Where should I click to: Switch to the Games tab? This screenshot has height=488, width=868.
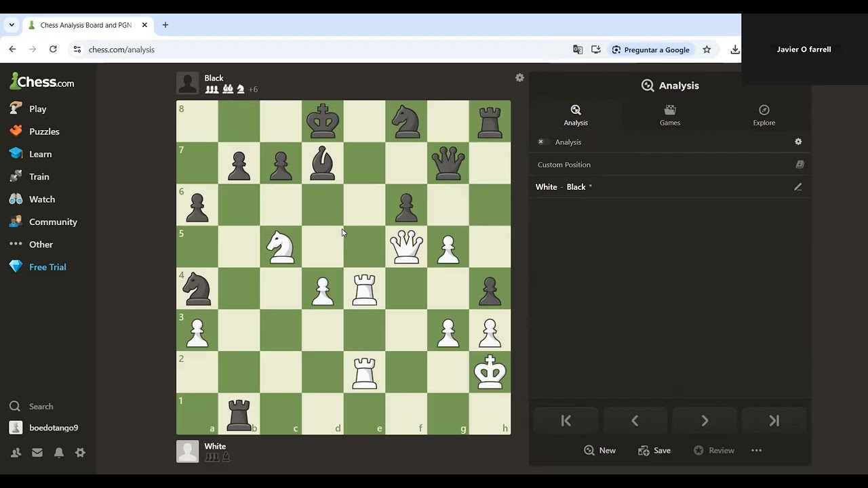(670, 115)
